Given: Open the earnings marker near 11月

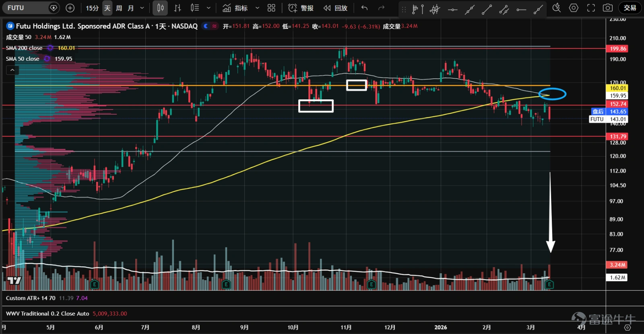Looking at the screenshot, I should (x=372, y=285).
